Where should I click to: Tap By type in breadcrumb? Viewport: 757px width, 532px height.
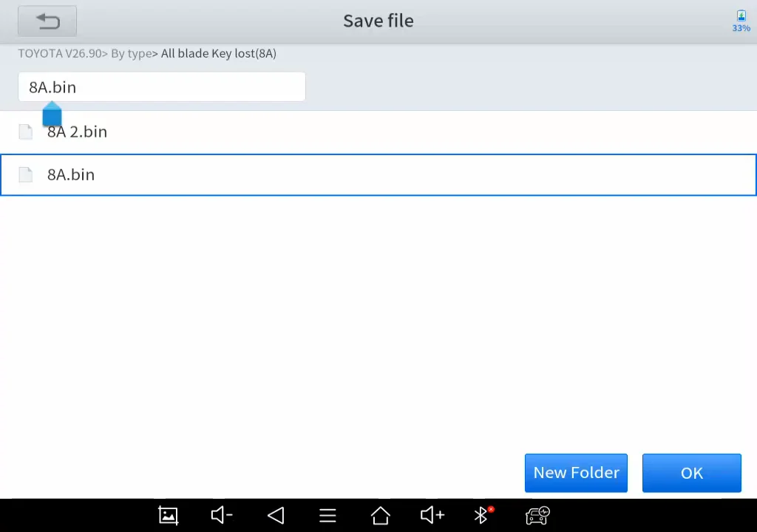pos(132,54)
